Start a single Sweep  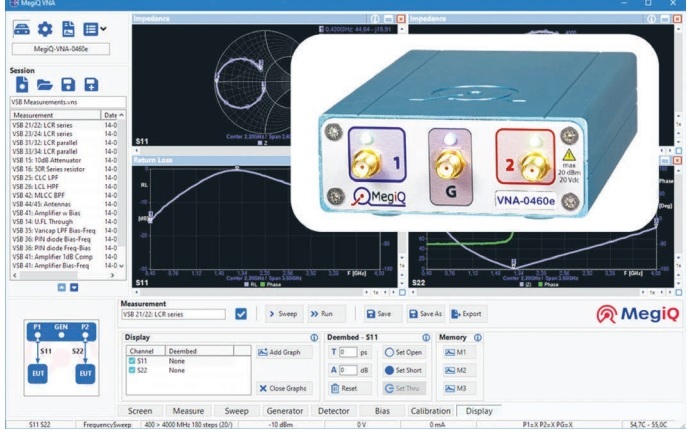(284, 314)
